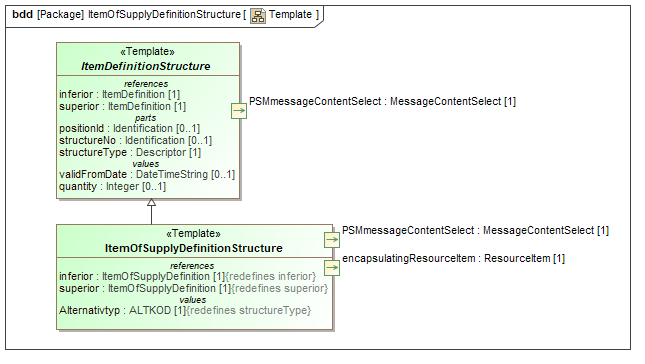645x364 pixels.
Task: Select 'superior : ItemDefinition [1]' property
Action: coord(123,107)
